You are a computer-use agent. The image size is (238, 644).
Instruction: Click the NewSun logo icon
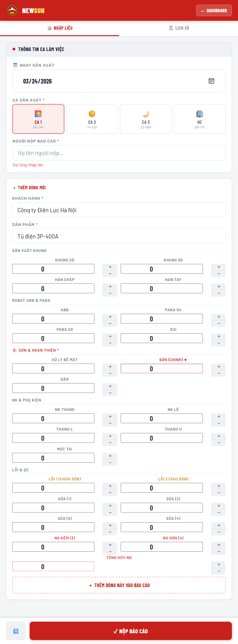coord(12,11)
